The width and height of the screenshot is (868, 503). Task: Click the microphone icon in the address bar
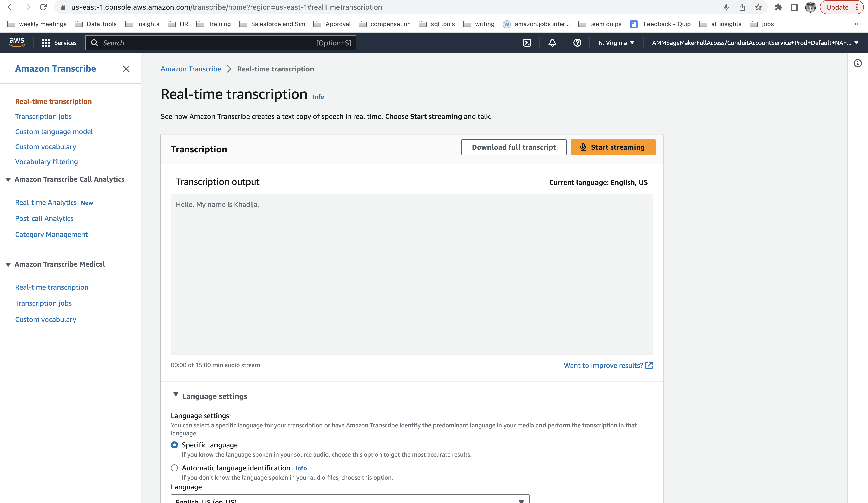tap(726, 7)
